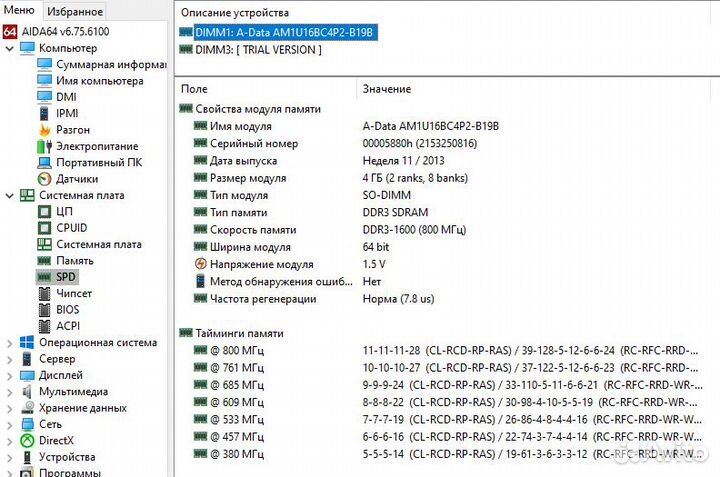Click the Компьютер monitor icon

pos(27,48)
